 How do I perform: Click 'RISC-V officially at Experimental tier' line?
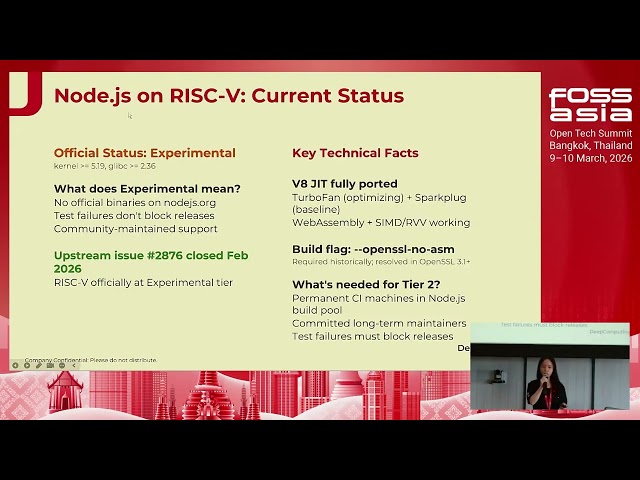coord(143,282)
